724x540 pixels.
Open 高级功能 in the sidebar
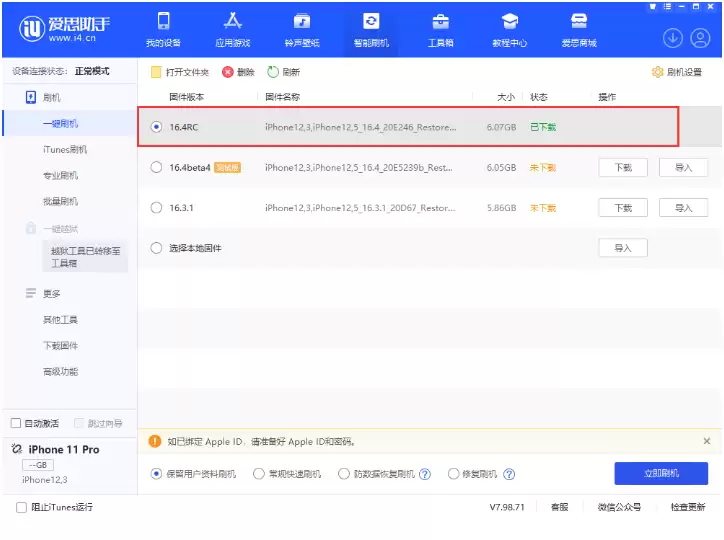[x=60, y=372]
